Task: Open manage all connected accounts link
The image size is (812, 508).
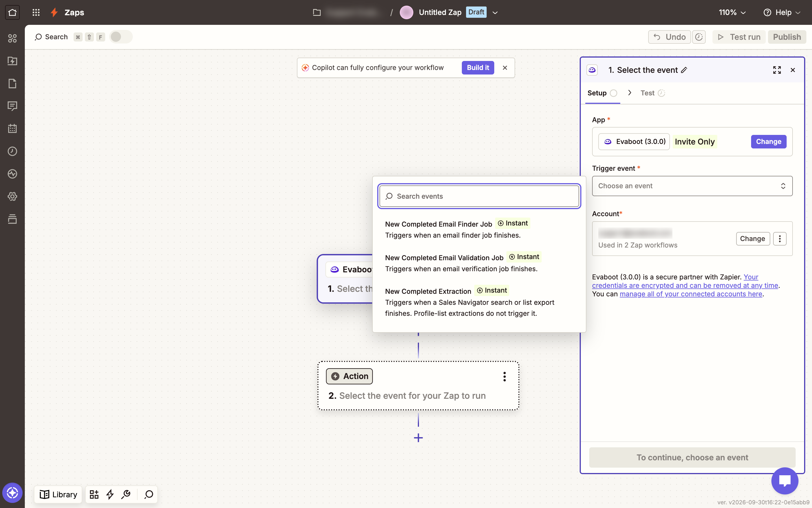Action: pos(691,294)
